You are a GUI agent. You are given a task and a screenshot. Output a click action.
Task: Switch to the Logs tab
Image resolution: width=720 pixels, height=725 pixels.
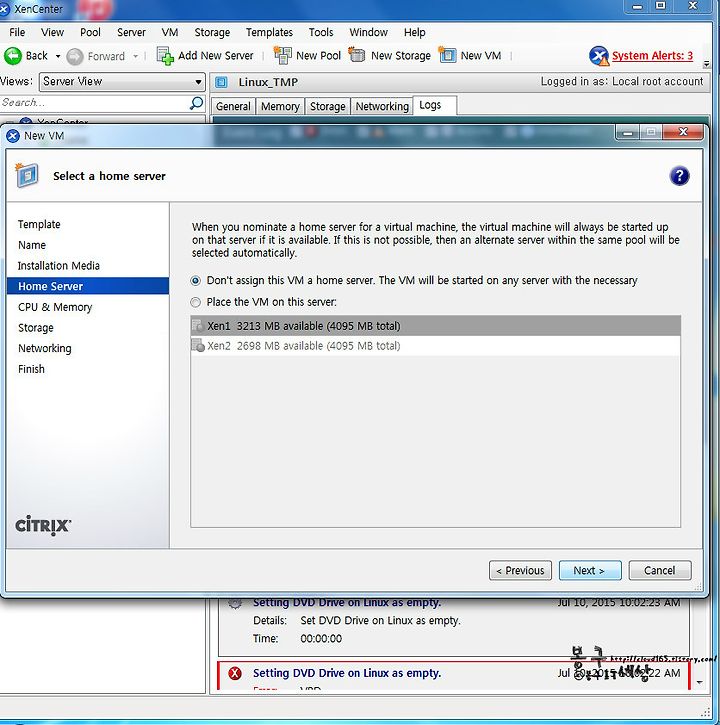[x=435, y=105]
